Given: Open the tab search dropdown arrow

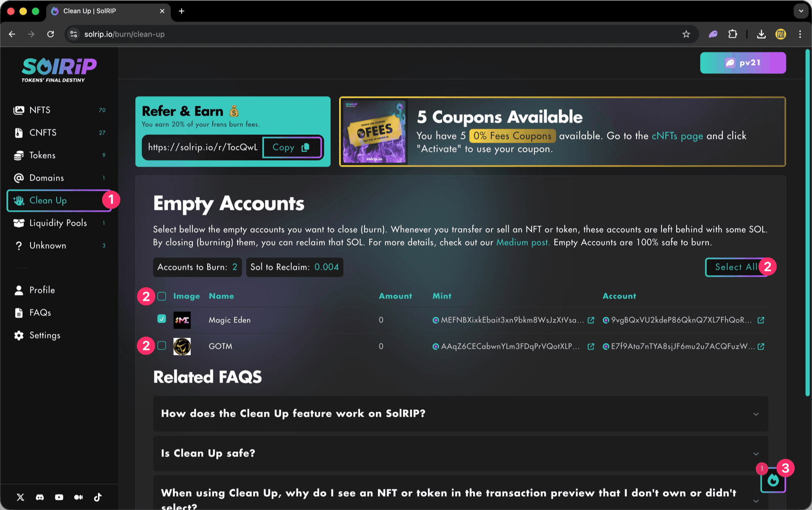Looking at the screenshot, I should click(801, 11).
